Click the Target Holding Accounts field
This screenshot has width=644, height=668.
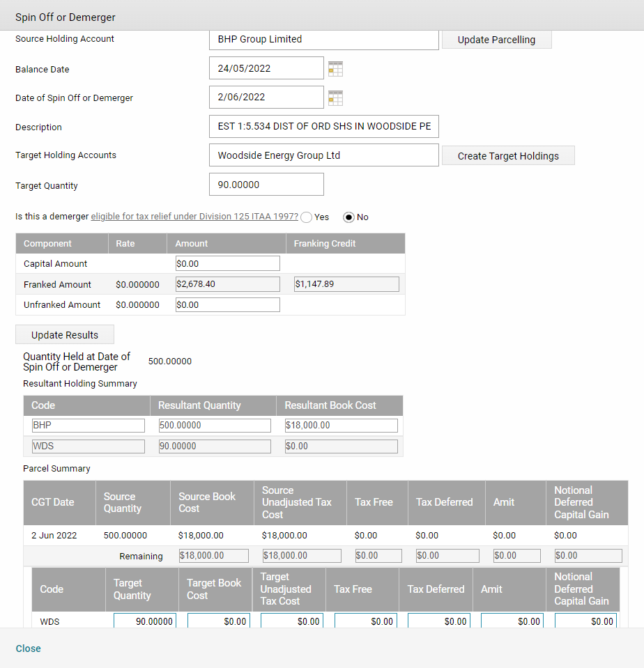(324, 155)
